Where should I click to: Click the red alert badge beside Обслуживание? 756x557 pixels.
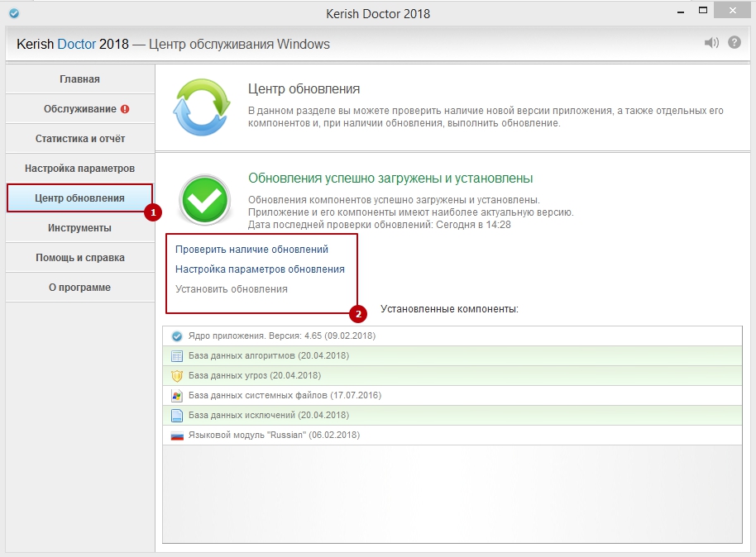coord(125,109)
